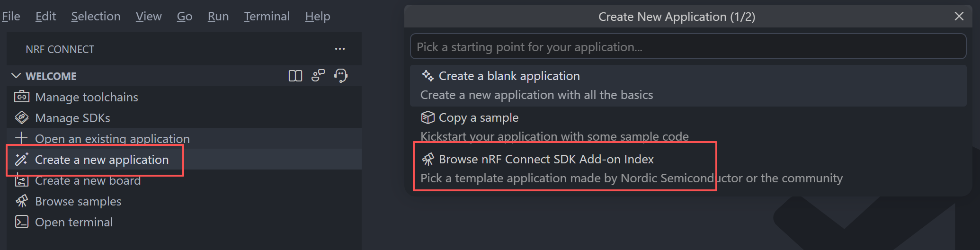Click the plus icon for Open an existing application

tap(21, 138)
